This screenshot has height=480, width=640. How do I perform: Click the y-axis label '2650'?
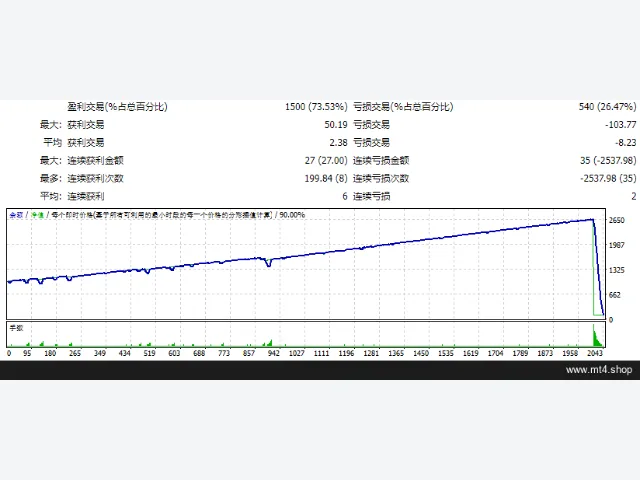point(616,220)
